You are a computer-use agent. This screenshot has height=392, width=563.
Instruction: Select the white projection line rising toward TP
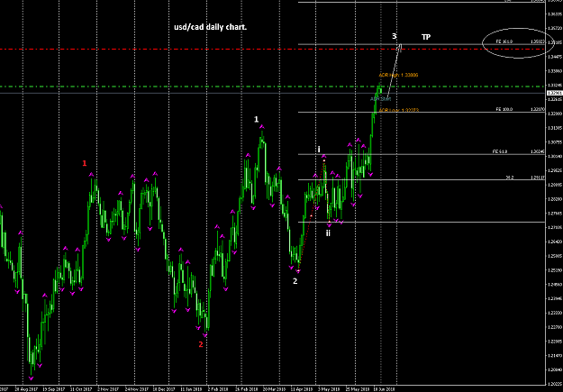click(x=394, y=70)
